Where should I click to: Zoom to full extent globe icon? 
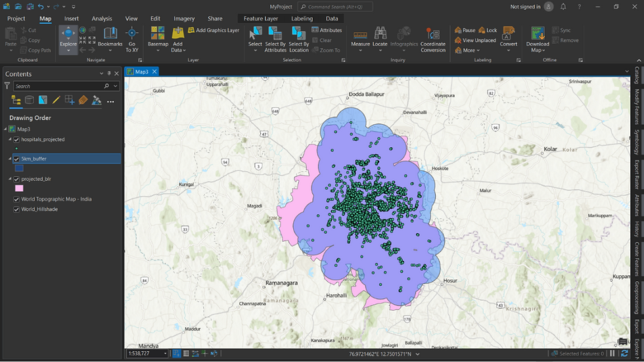coord(83,30)
